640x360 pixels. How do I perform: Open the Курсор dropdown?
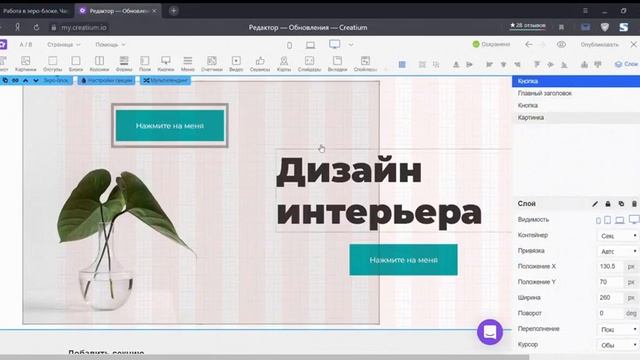click(618, 345)
